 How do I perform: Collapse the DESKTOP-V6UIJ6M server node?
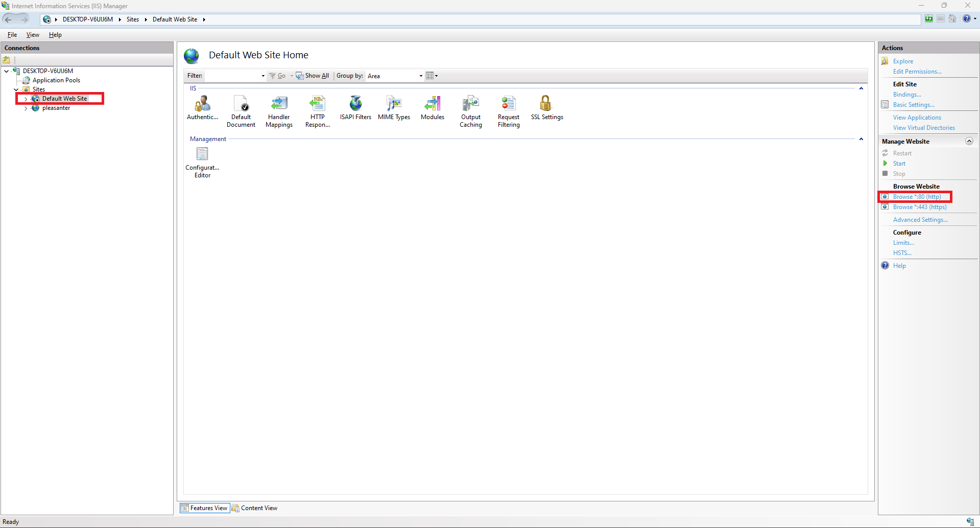(6, 71)
